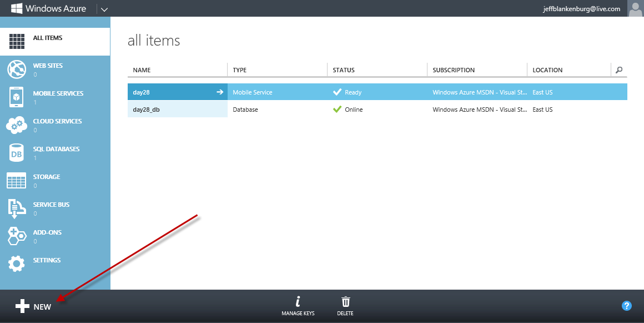This screenshot has width=644, height=323.
Task: Expand the Windows Azure header dropdown chevron
Action: 104,9
